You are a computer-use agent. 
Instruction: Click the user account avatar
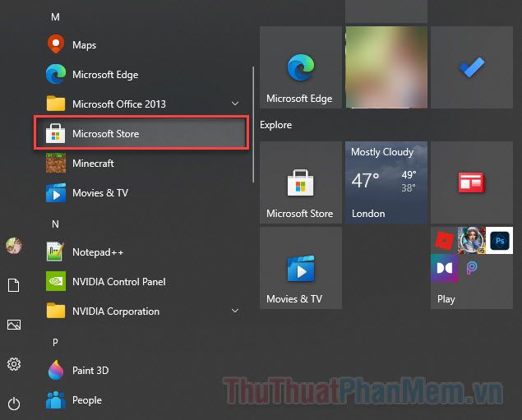pos(14,246)
